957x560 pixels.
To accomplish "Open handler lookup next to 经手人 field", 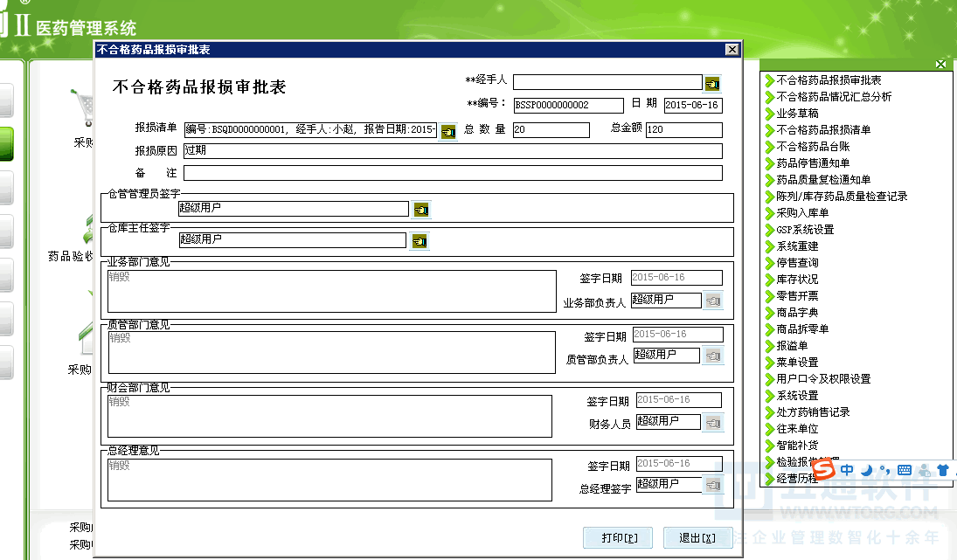I will coord(712,84).
